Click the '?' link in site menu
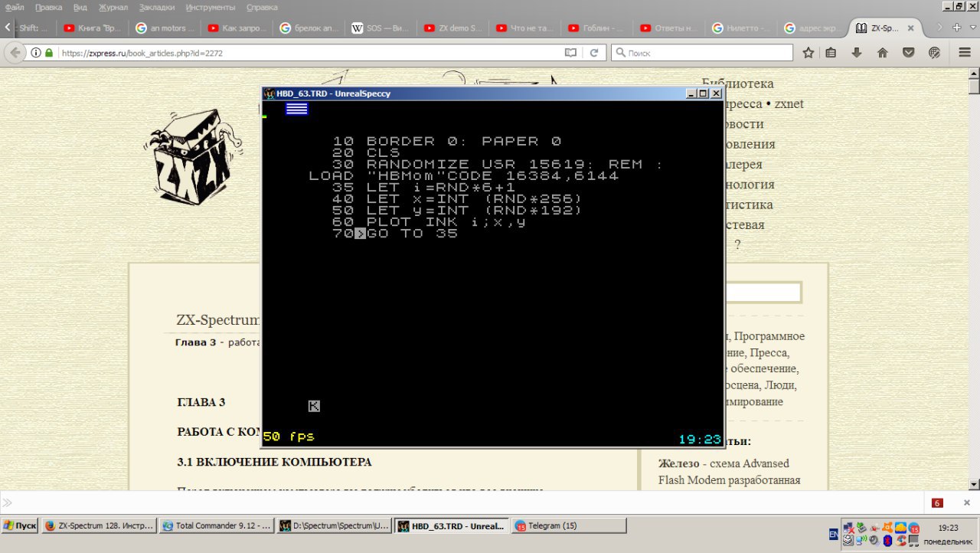This screenshot has height=553, width=980. (737, 244)
